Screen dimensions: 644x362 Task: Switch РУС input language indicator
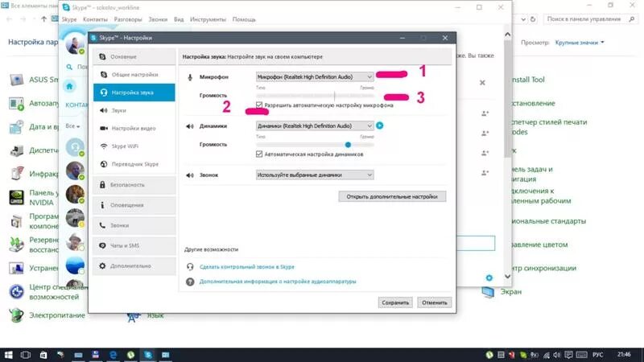point(597,355)
